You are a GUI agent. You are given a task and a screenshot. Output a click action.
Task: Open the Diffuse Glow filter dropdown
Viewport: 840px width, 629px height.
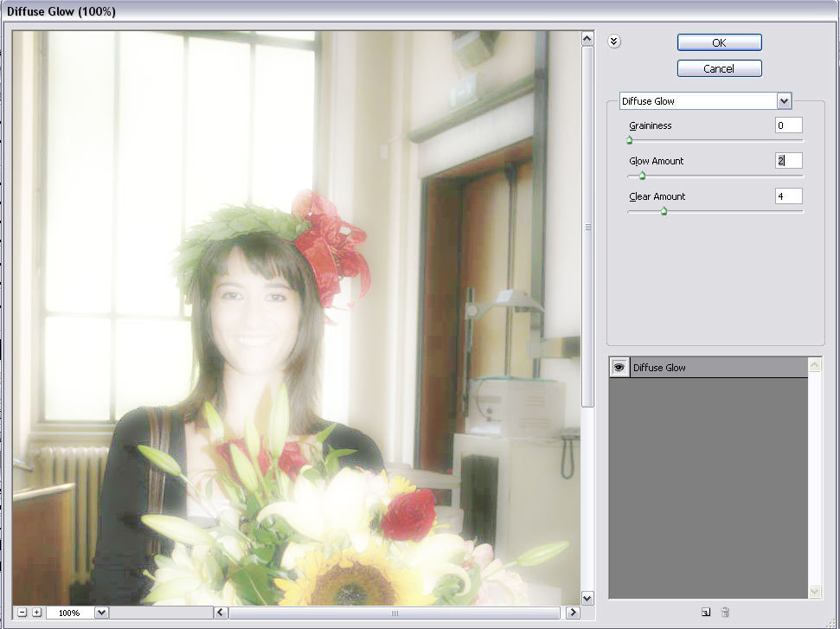pos(785,100)
